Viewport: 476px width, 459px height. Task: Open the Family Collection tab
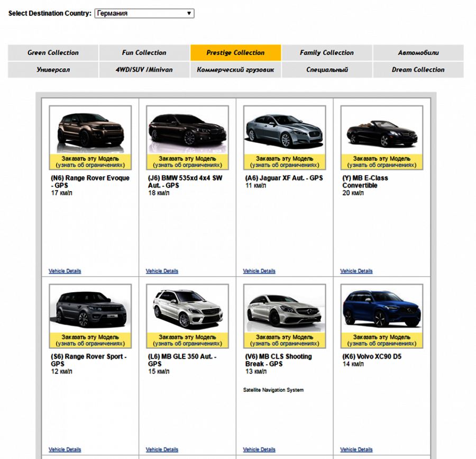327,53
